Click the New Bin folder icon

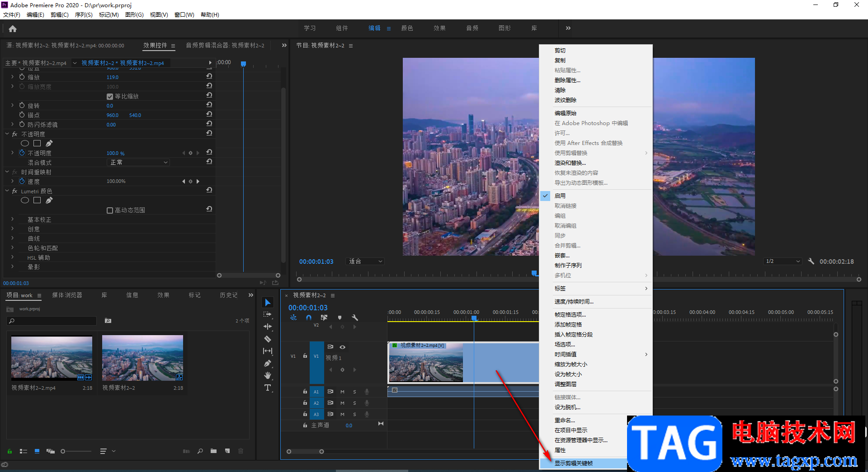click(213, 451)
